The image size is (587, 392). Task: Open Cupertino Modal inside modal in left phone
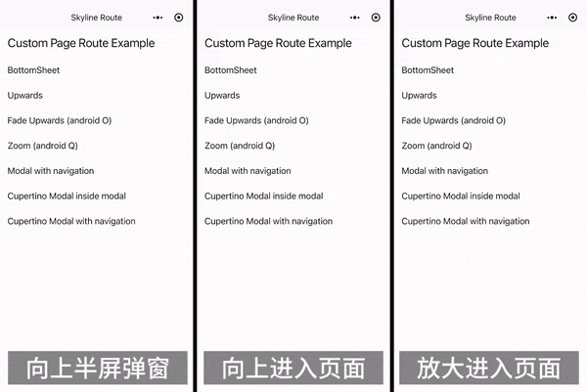67,196
